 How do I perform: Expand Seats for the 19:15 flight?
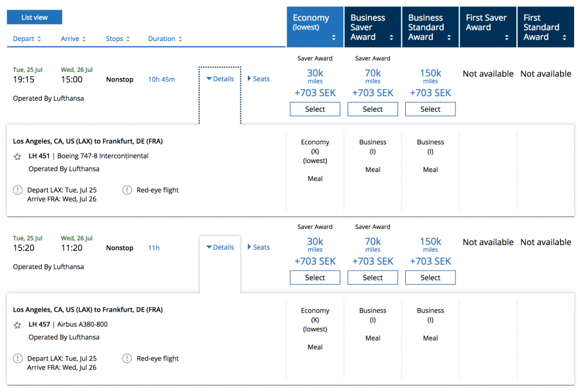click(x=259, y=79)
